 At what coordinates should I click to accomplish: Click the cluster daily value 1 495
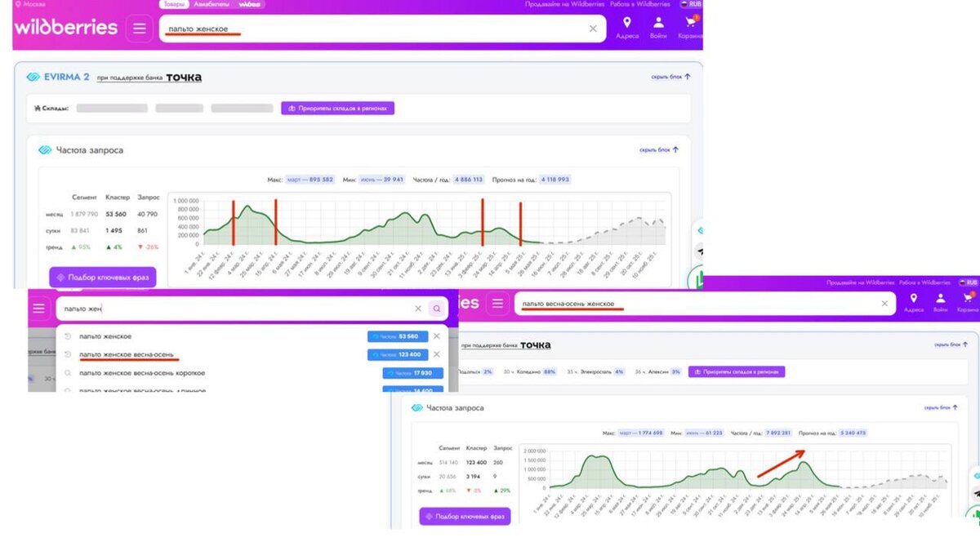click(x=116, y=230)
